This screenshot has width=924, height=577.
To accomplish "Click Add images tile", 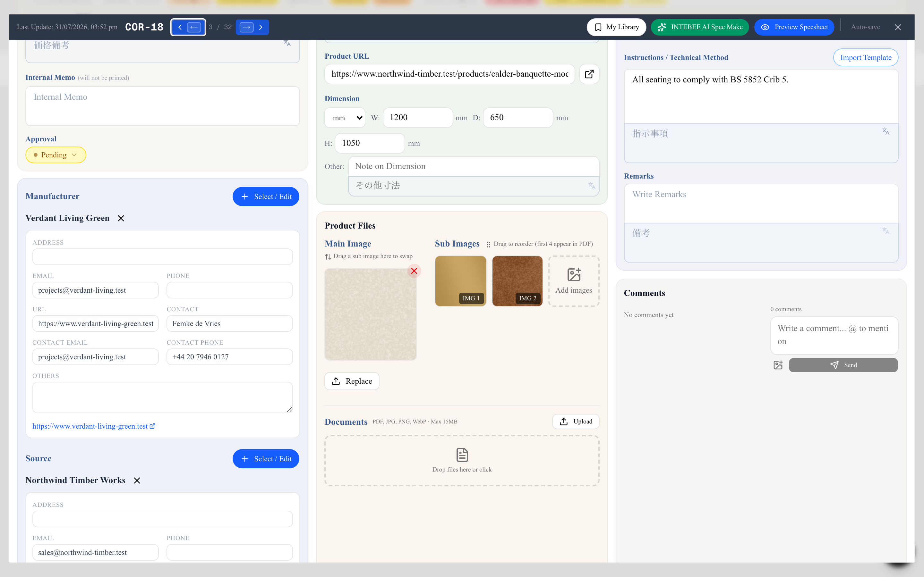I will click(x=574, y=281).
